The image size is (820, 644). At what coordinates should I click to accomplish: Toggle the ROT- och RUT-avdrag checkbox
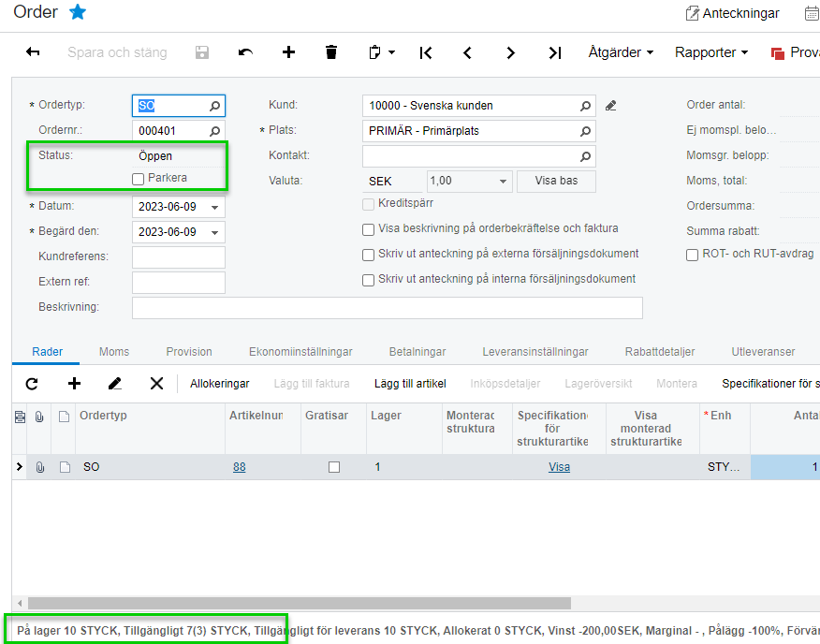tap(692, 255)
